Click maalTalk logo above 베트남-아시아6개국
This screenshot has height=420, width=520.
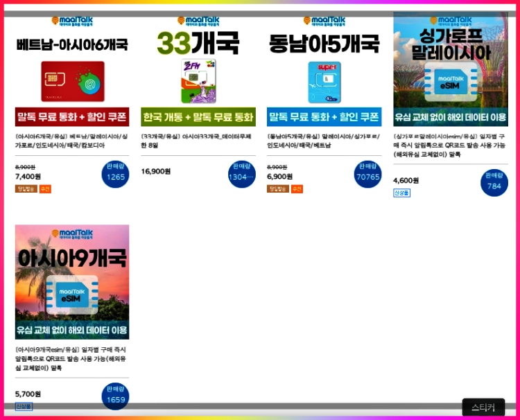[72, 21]
